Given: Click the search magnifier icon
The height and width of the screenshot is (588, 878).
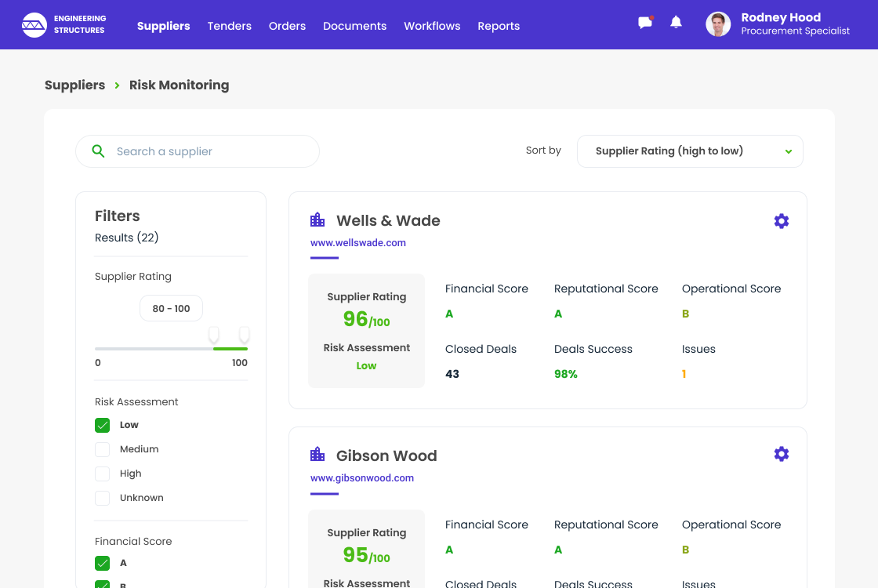Looking at the screenshot, I should (99, 151).
